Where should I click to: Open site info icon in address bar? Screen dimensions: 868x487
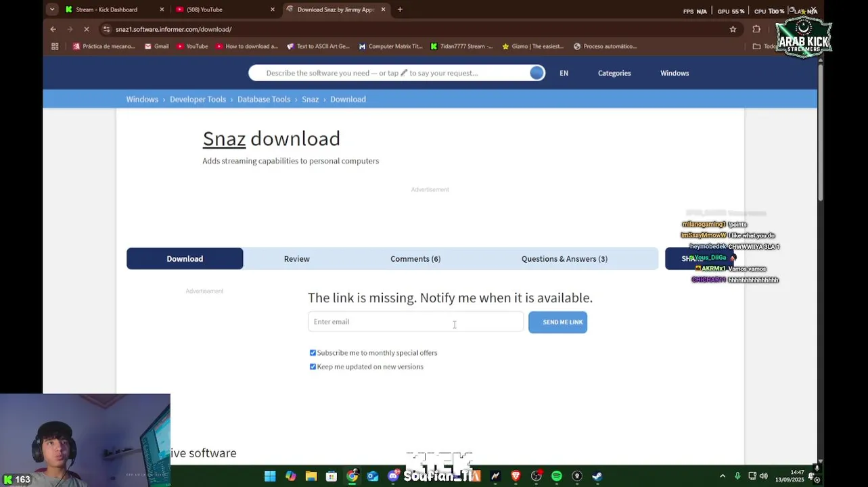(106, 29)
